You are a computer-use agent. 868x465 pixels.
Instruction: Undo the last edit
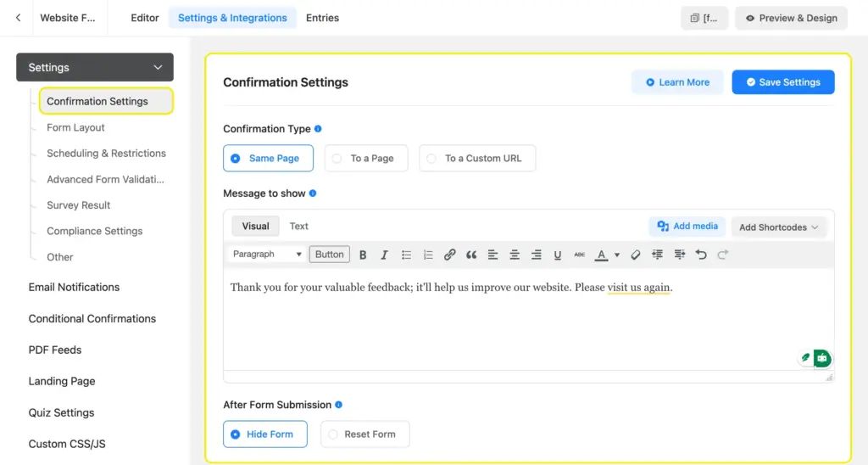701,255
